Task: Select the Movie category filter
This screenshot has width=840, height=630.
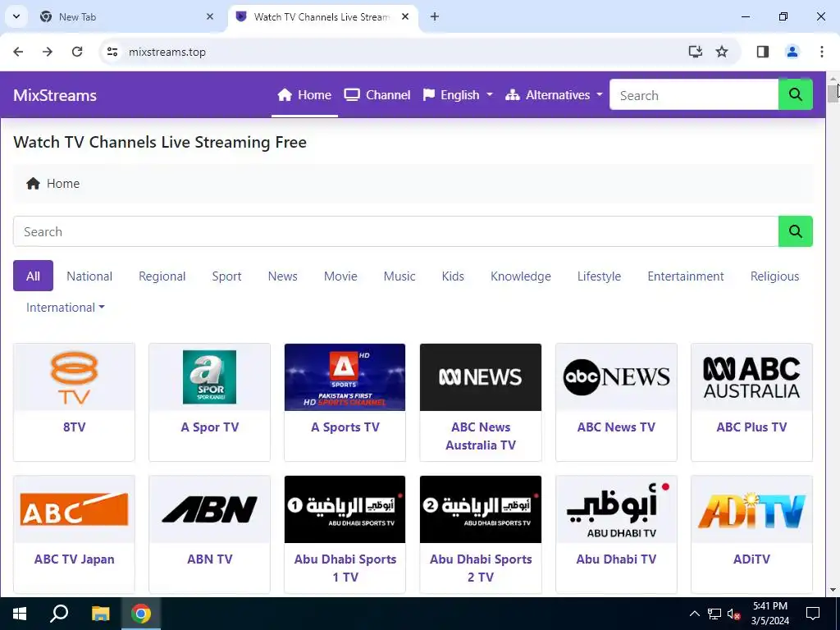Action: tap(340, 276)
